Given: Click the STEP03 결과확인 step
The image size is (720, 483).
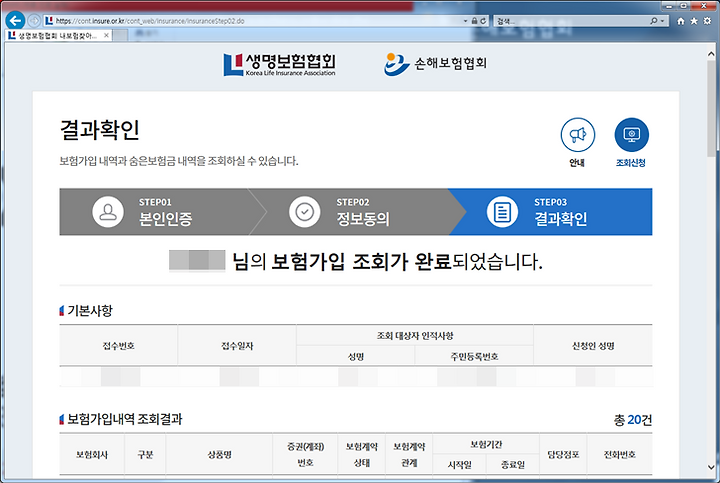Looking at the screenshot, I should pyautogui.click(x=551, y=212).
